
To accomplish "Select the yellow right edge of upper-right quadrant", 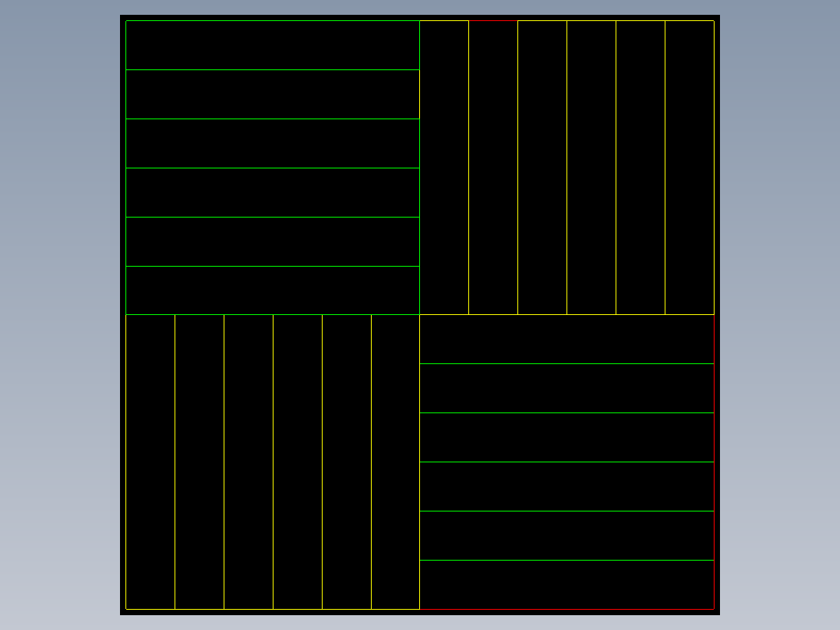I will click(x=714, y=168).
